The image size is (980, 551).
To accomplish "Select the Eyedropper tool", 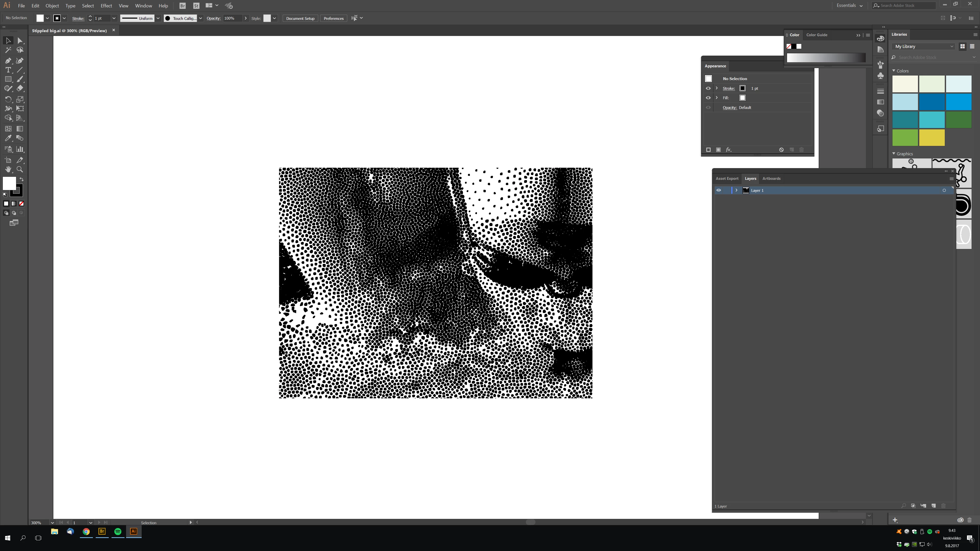I will tap(8, 139).
